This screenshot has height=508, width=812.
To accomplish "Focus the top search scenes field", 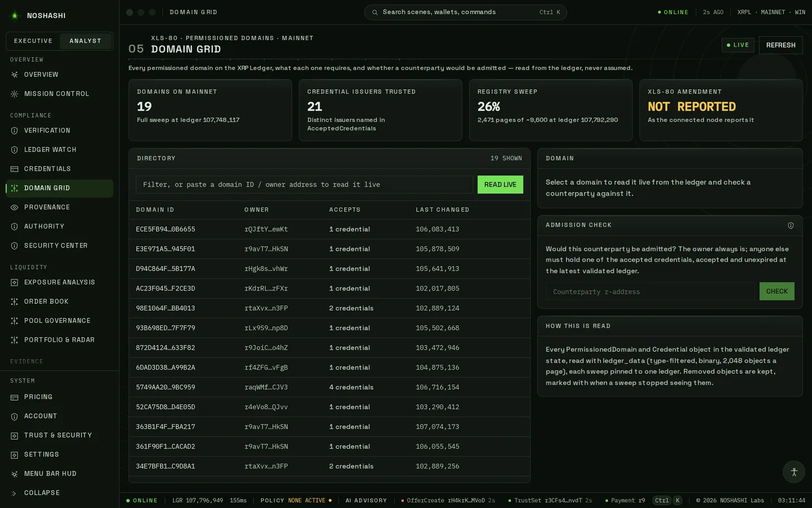I will pyautogui.click(x=466, y=12).
